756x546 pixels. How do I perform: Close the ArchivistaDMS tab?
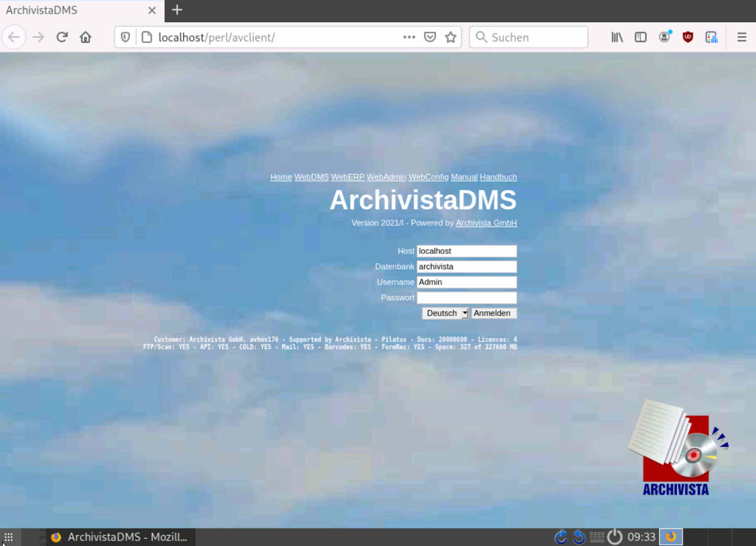point(152,10)
